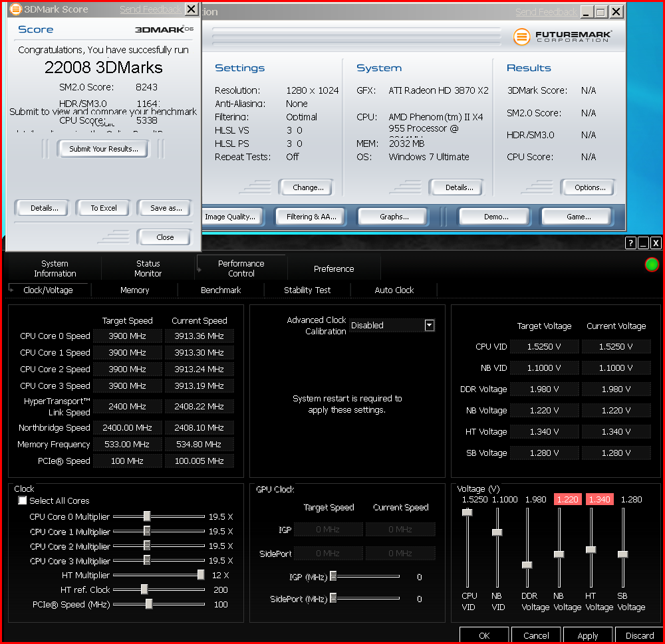Screen dimensions: 665x644
Task: Switch to the Memory sub-tab
Action: pyautogui.click(x=134, y=290)
